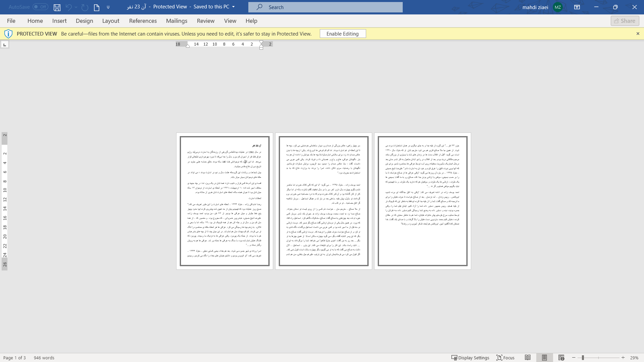Open the File tab

tap(11, 21)
